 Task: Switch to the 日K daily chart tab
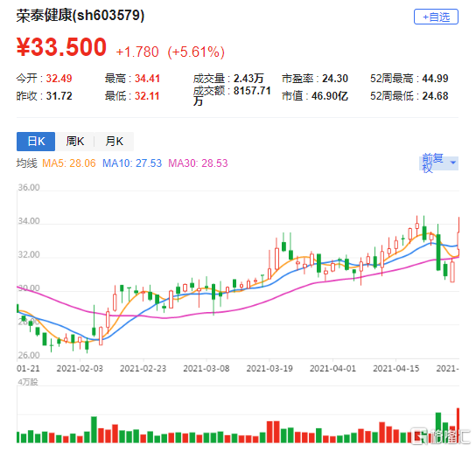pyautogui.click(x=36, y=142)
